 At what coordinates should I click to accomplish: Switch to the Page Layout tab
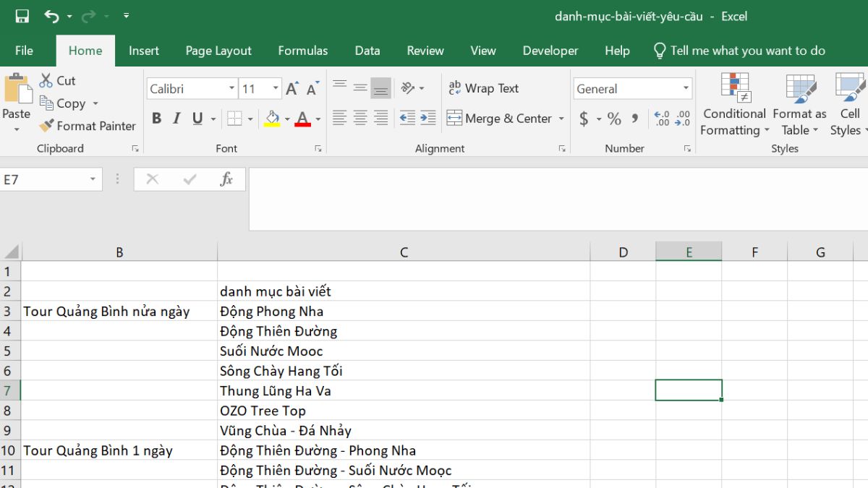click(x=218, y=51)
